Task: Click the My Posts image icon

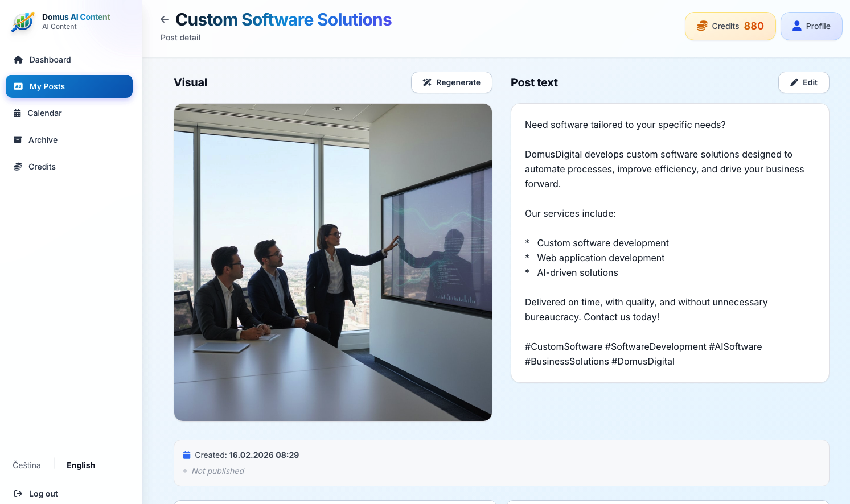Action: pyautogui.click(x=18, y=86)
